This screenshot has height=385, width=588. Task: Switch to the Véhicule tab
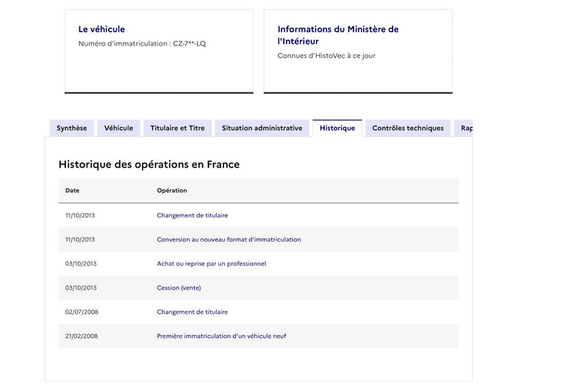pos(118,128)
